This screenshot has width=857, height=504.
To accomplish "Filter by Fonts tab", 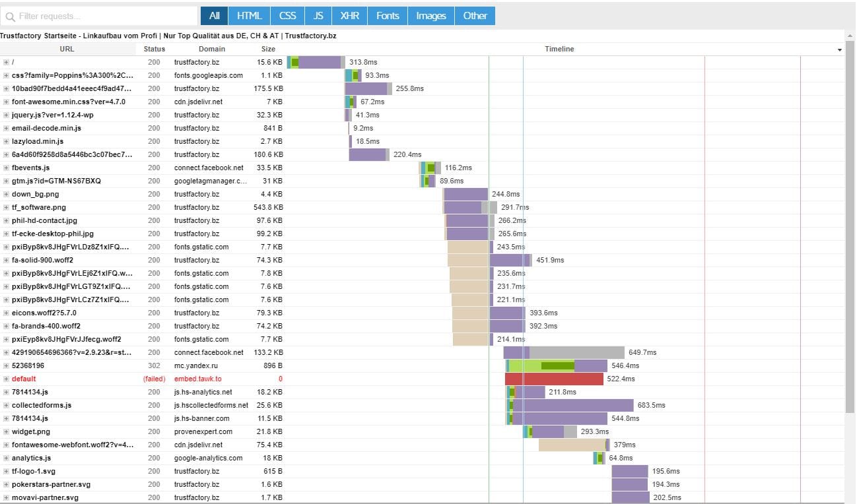I will click(x=388, y=16).
